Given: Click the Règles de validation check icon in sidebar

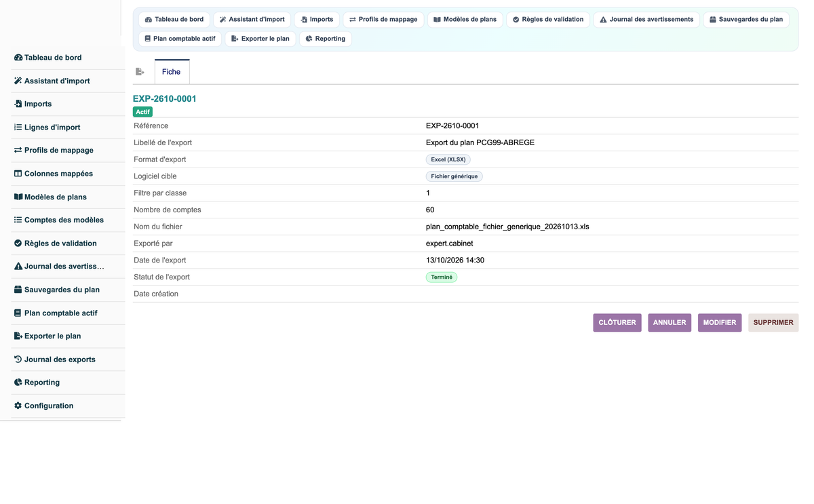Looking at the screenshot, I should [18, 243].
